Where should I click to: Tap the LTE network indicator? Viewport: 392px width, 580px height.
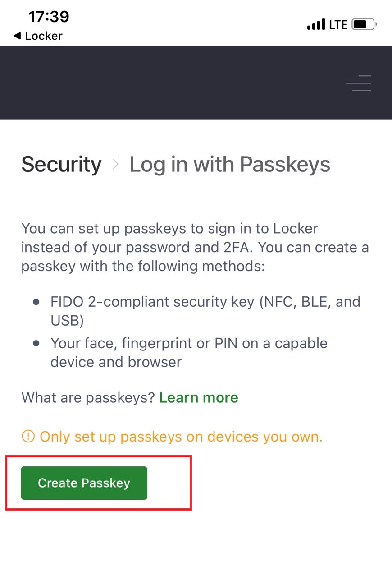point(338,24)
